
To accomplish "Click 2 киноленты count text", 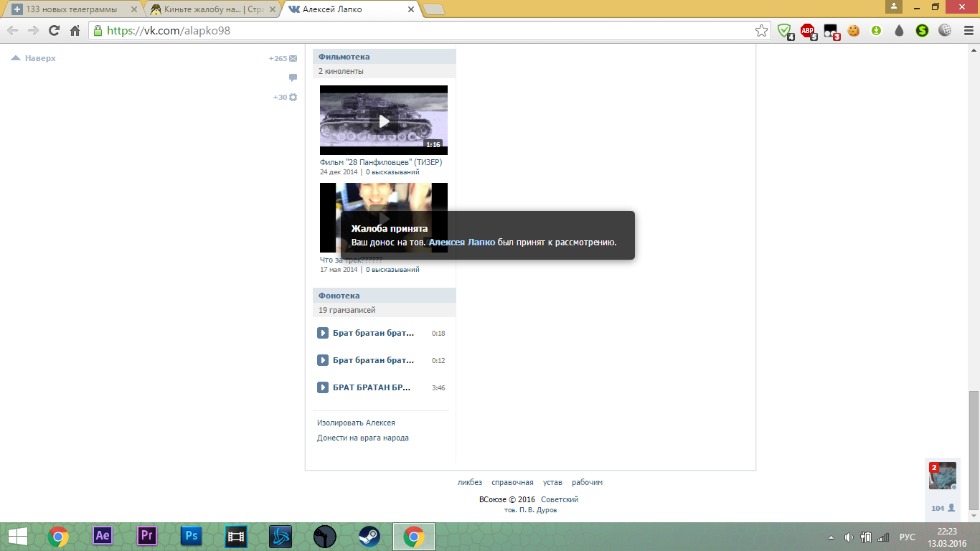I will coord(341,71).
